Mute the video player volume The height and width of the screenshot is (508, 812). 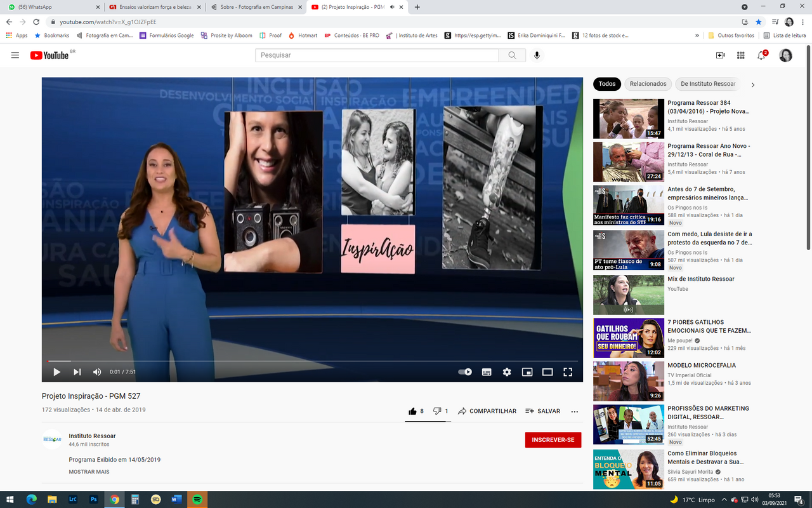(97, 372)
